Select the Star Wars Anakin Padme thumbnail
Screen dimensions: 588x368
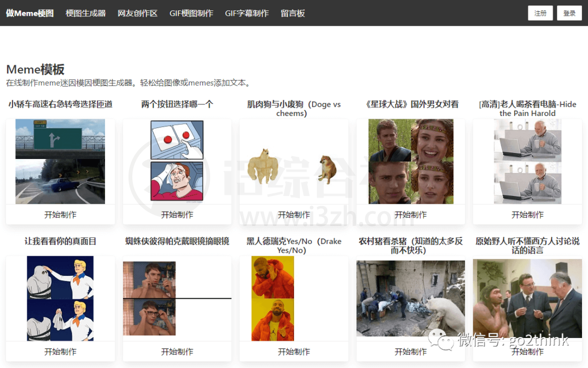coord(411,162)
